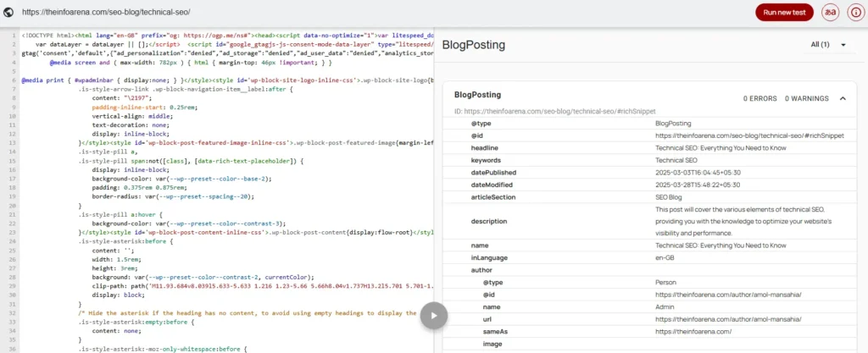This screenshot has width=868, height=353.
Task: Click the code line vertical-align: middle
Action: [132, 115]
